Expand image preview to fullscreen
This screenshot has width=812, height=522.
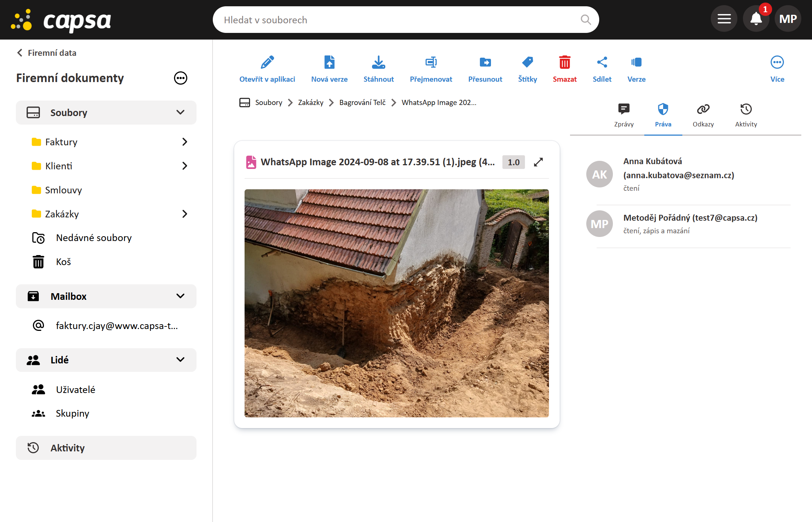(x=538, y=162)
